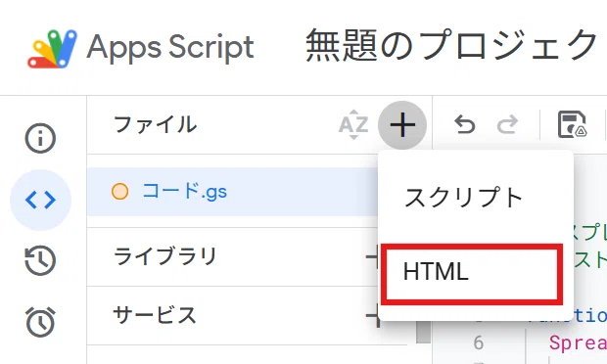Screen dimensions: 607x364
Task: Undo last edit with the undo arrow
Action: [x=464, y=124]
